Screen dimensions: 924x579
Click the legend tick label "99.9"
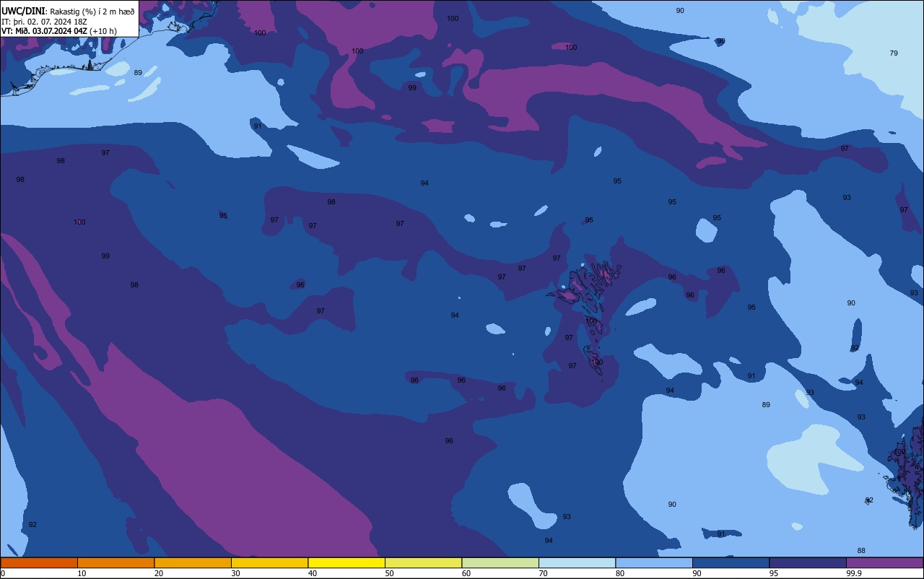[x=853, y=573]
